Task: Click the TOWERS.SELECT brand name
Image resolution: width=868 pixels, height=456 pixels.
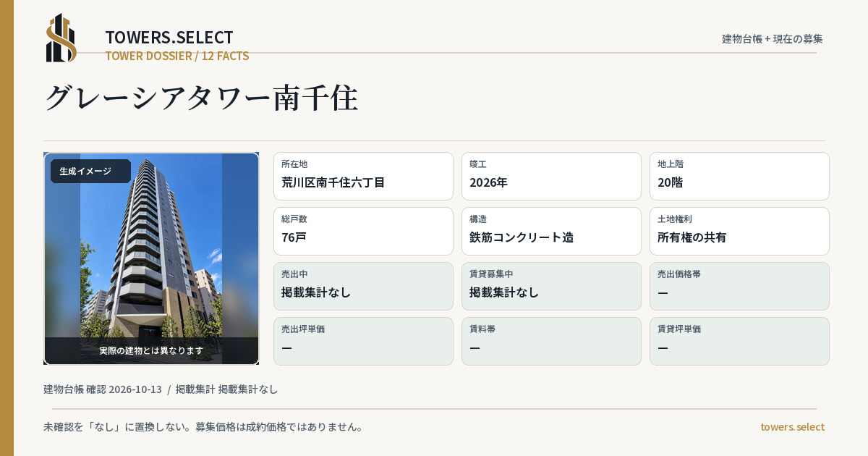Action: (x=169, y=38)
